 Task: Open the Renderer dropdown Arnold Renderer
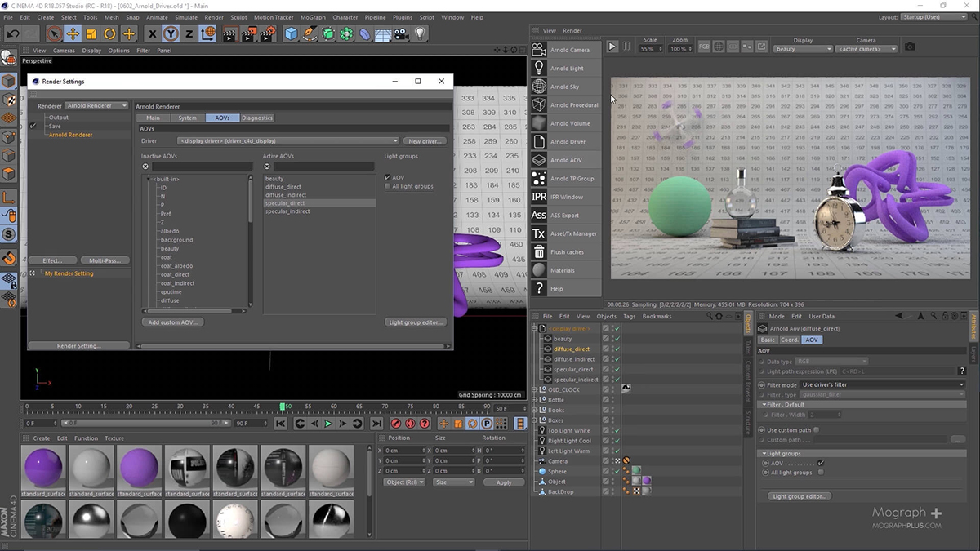[97, 105]
